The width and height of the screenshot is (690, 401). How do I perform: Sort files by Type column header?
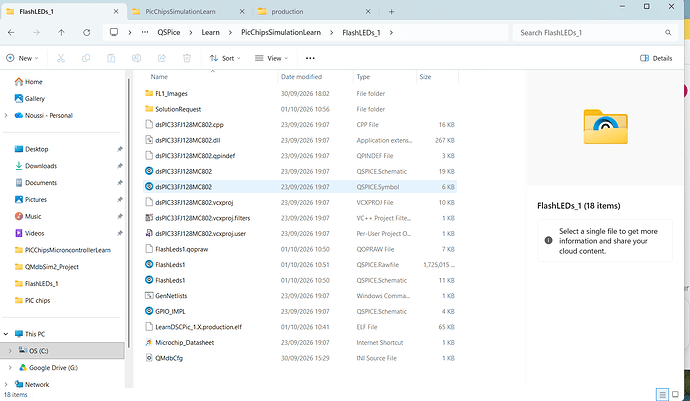click(363, 77)
